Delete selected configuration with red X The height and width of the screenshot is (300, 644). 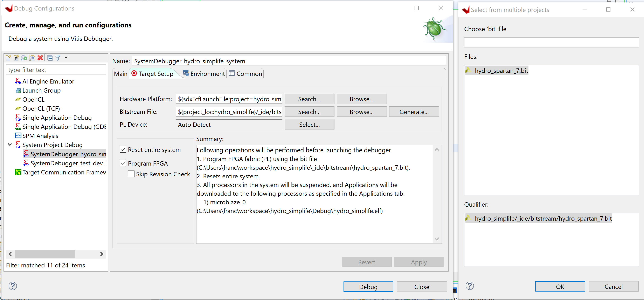(40, 58)
